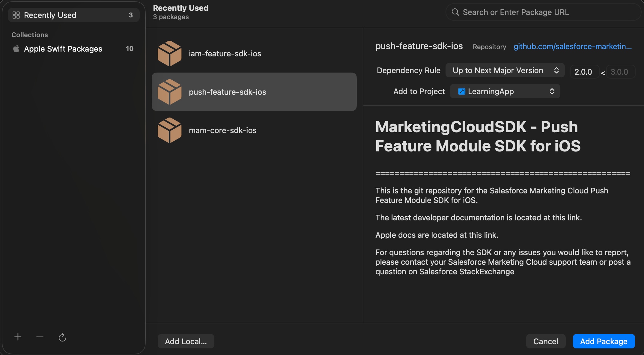Change rule from Up to Next Major Version

(x=505, y=70)
